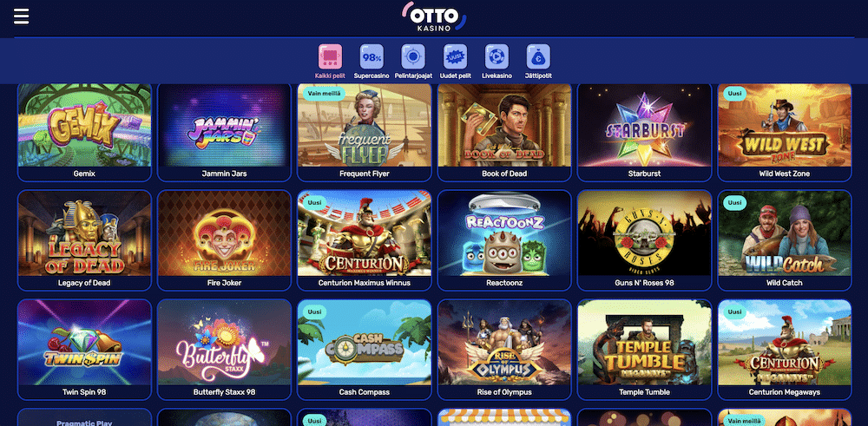Open the Uudet pelit icon

click(x=455, y=56)
